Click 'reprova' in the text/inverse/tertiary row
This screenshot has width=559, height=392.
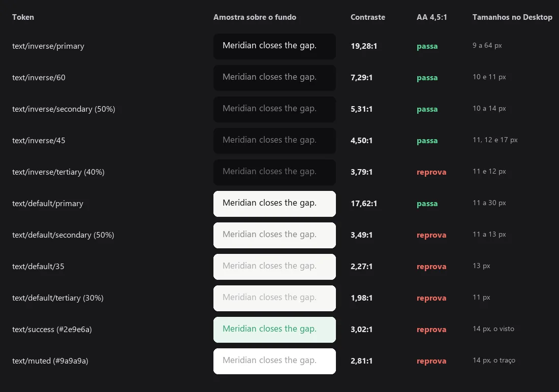point(431,172)
